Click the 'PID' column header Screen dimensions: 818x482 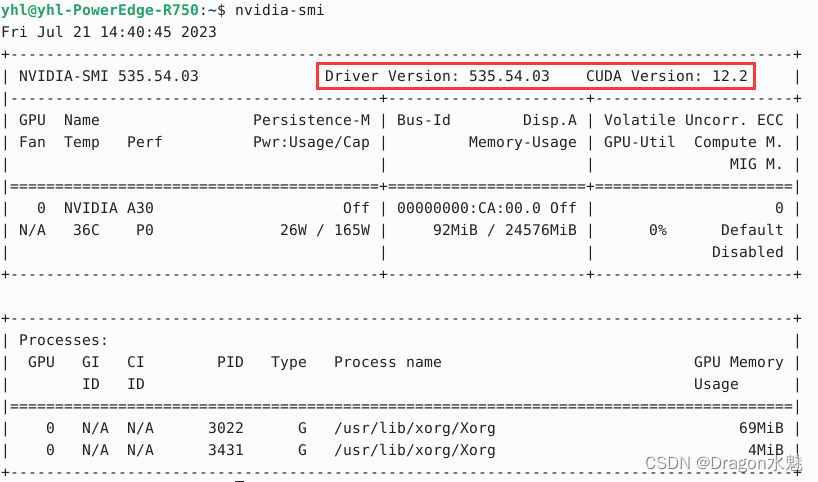point(230,362)
